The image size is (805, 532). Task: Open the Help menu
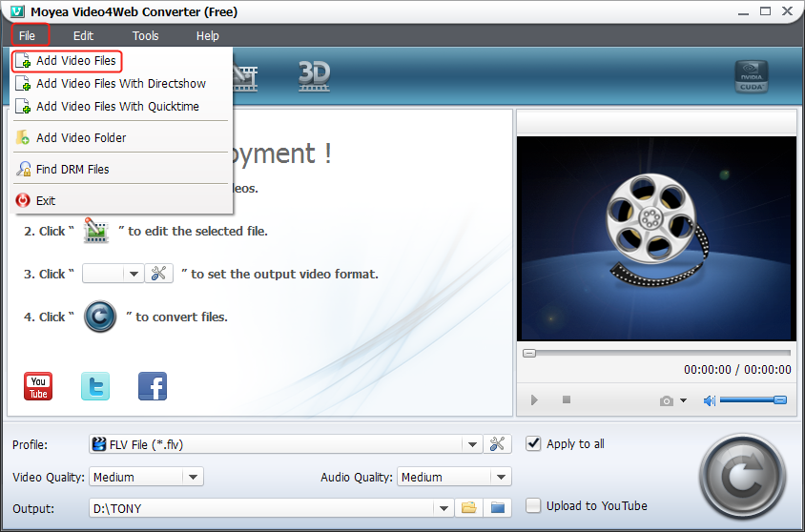pos(207,36)
